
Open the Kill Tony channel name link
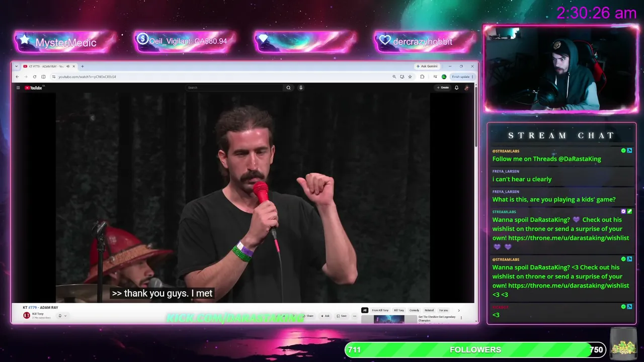pos(38,314)
